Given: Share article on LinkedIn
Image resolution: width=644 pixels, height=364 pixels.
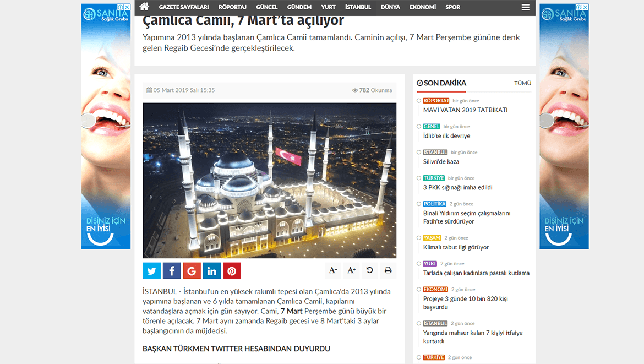Looking at the screenshot, I should coord(212,270).
